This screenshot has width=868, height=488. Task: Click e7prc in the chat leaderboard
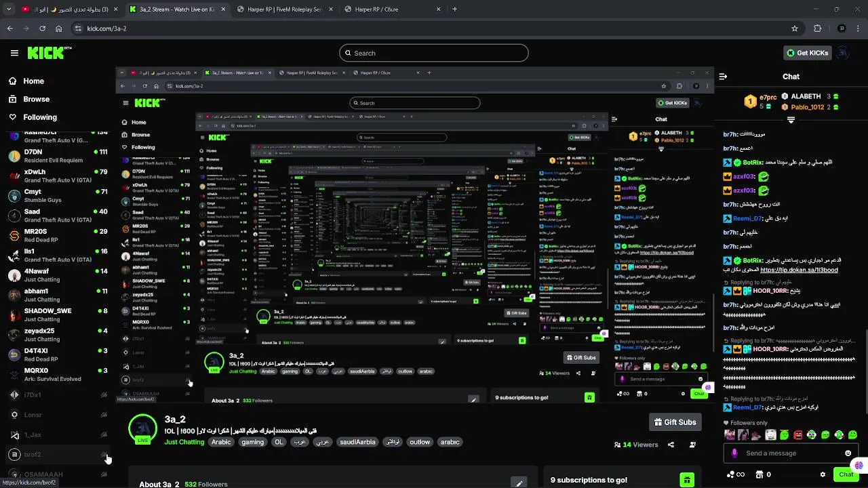pyautogui.click(x=768, y=98)
